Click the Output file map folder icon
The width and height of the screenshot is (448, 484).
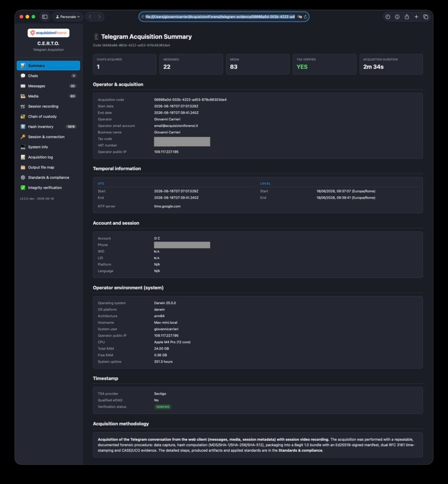[x=23, y=167]
